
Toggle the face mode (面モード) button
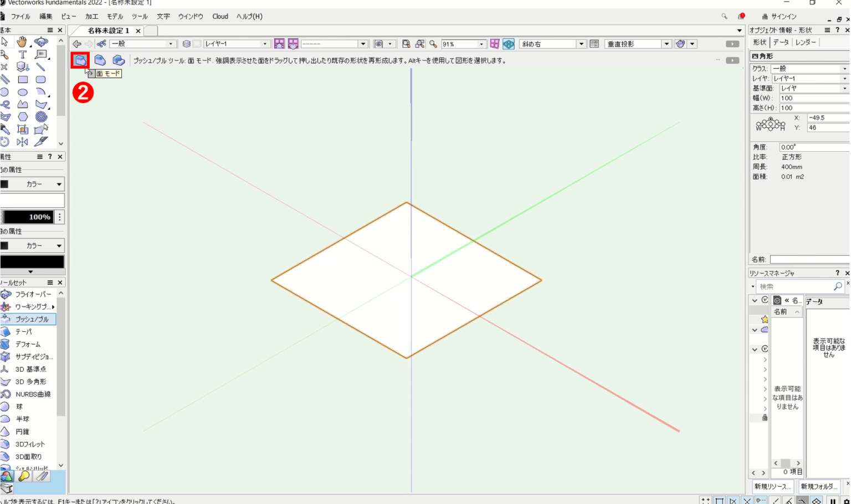(80, 60)
